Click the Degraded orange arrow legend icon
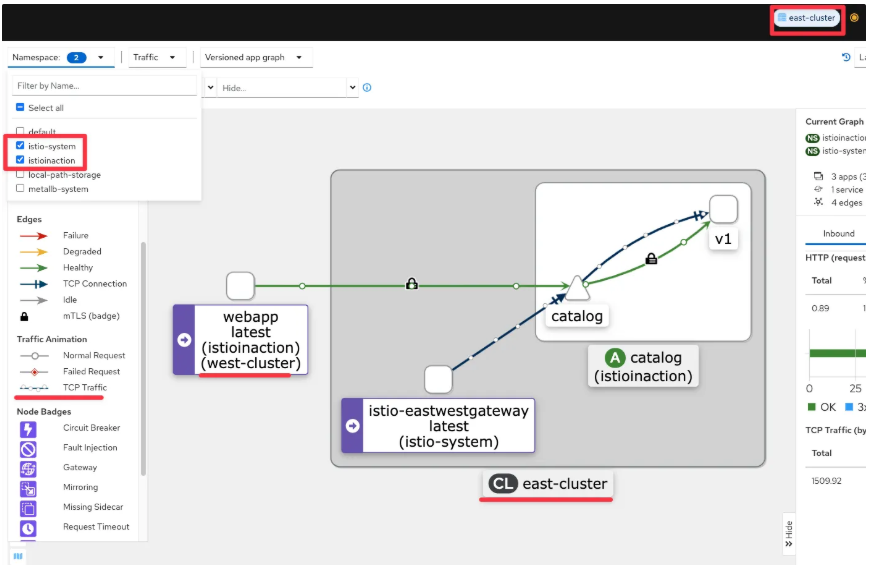872x565 pixels. pos(33,252)
